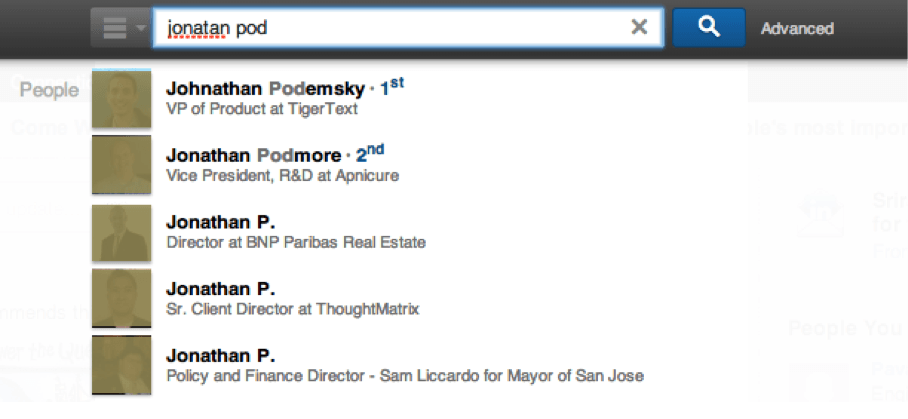The image size is (908, 419).
Task: Open the ThoughtMatrix director's profile photo
Action: click(x=122, y=298)
